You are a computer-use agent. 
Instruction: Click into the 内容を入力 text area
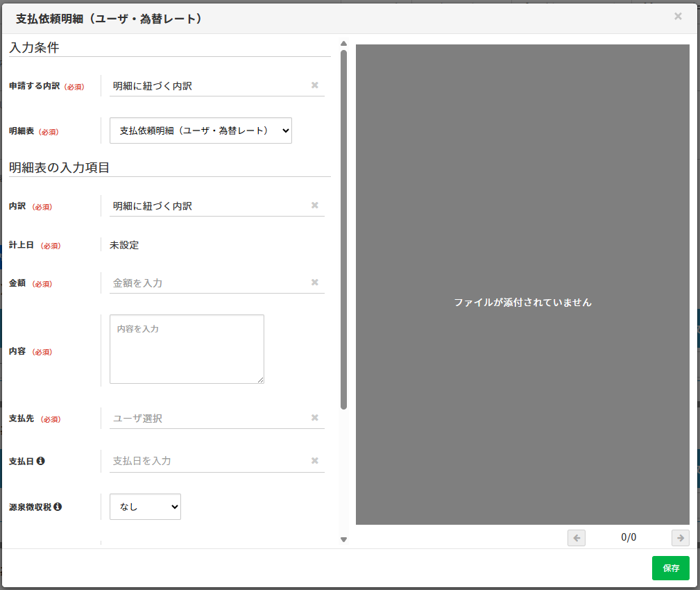pos(187,349)
